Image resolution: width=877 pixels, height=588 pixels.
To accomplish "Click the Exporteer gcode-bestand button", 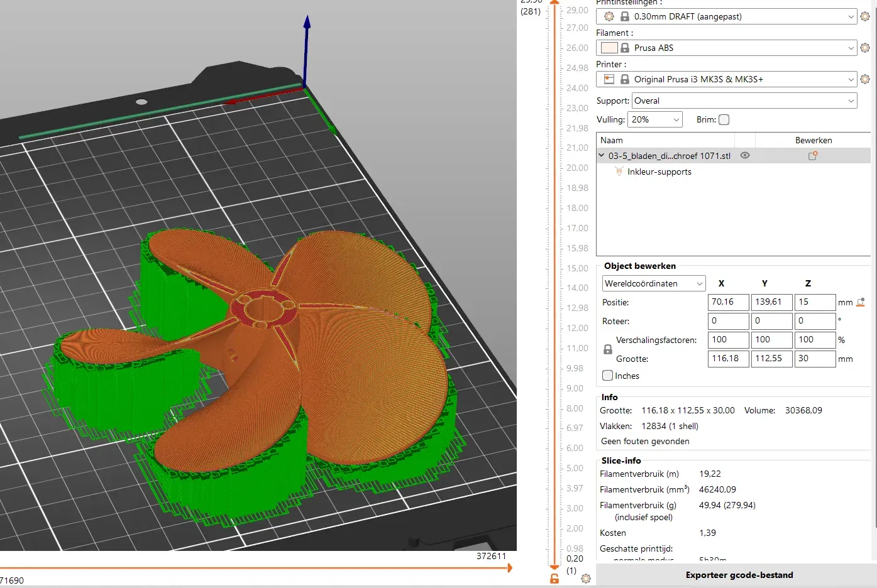I will click(739, 575).
